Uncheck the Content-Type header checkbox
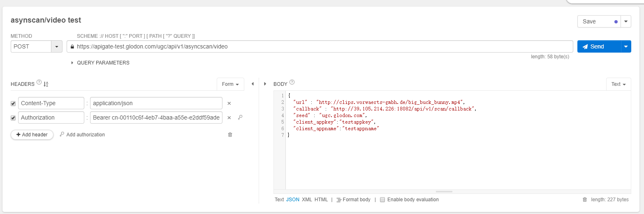The width and height of the screenshot is (644, 214). click(13, 104)
